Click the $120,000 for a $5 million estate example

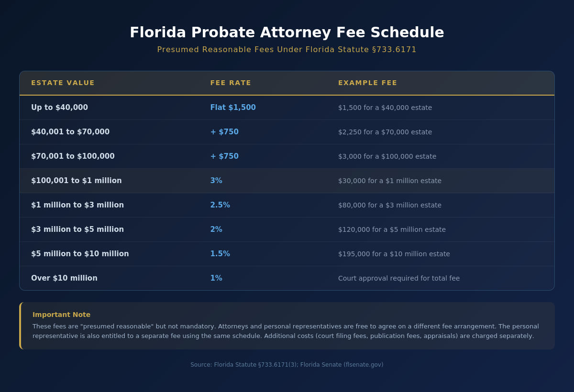[392, 229]
